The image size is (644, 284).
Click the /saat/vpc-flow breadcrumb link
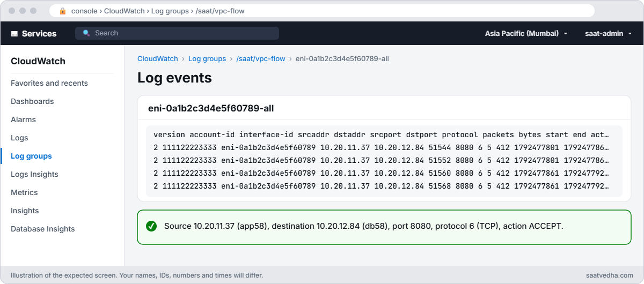pyautogui.click(x=261, y=58)
